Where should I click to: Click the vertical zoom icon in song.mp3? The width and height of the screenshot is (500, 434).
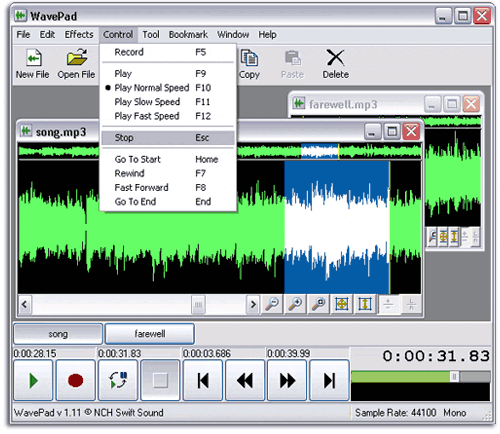[x=365, y=304]
